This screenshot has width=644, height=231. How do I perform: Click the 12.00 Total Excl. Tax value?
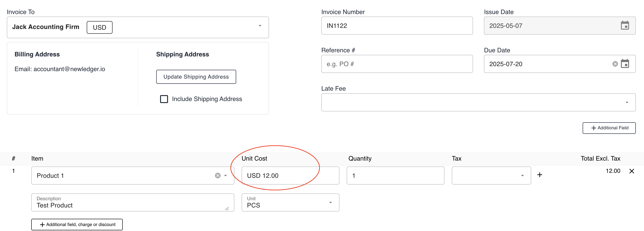(x=613, y=171)
